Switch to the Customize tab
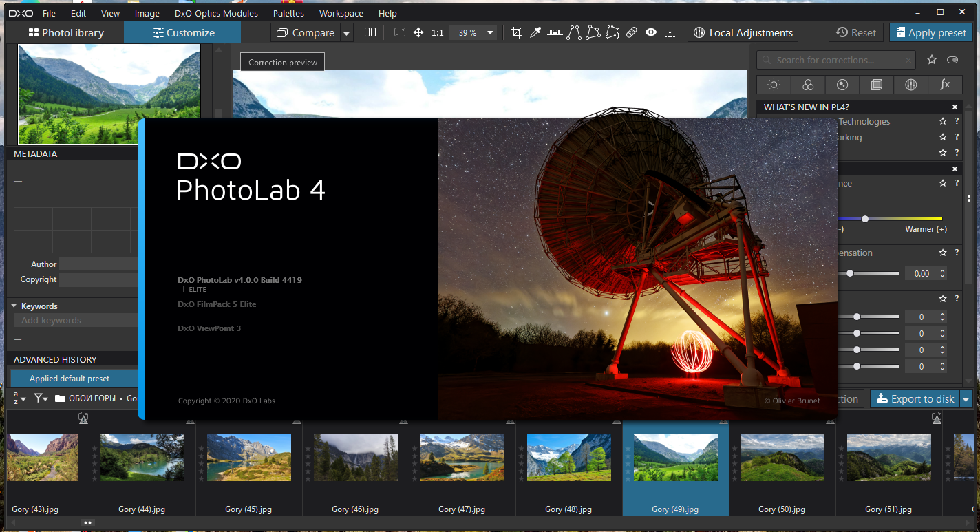Image resolution: width=980 pixels, height=532 pixels. tap(183, 32)
